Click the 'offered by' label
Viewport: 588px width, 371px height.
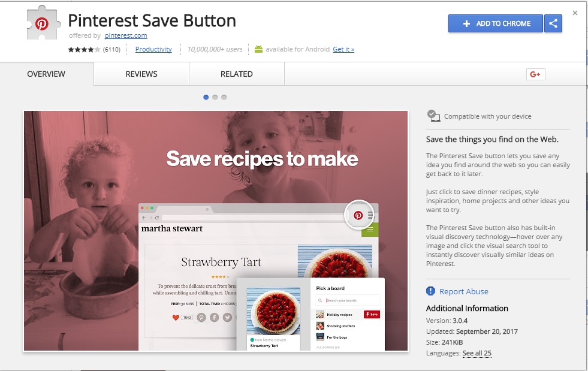click(85, 35)
